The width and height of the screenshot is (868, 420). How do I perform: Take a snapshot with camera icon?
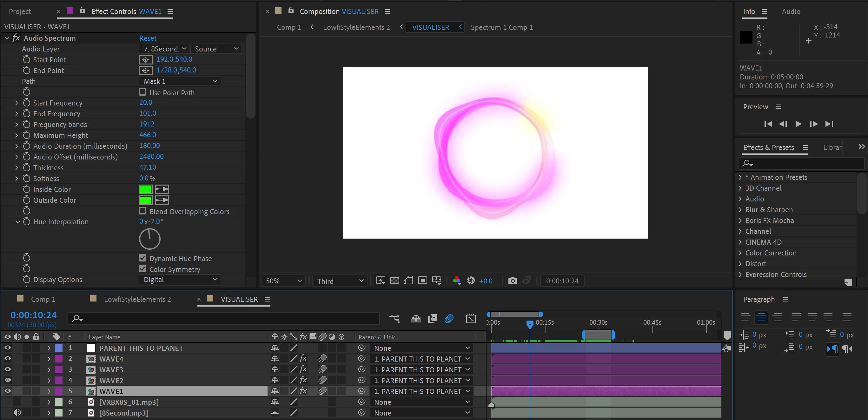coord(512,281)
